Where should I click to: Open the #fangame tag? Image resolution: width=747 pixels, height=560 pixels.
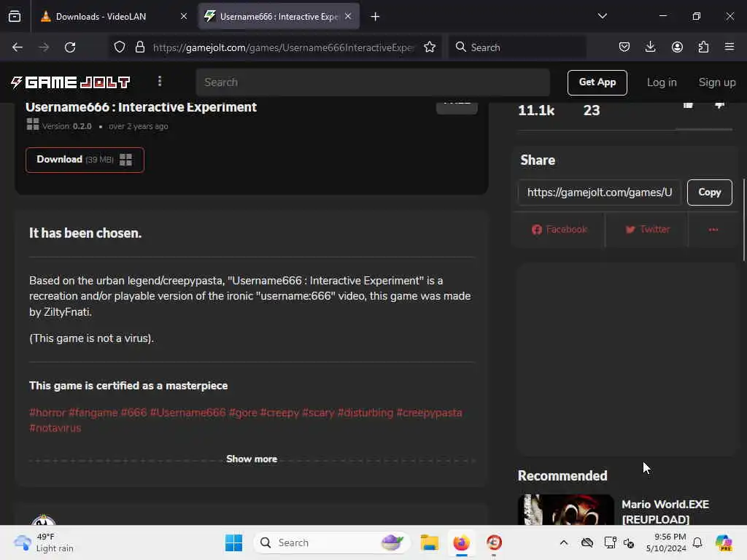pyautogui.click(x=93, y=413)
